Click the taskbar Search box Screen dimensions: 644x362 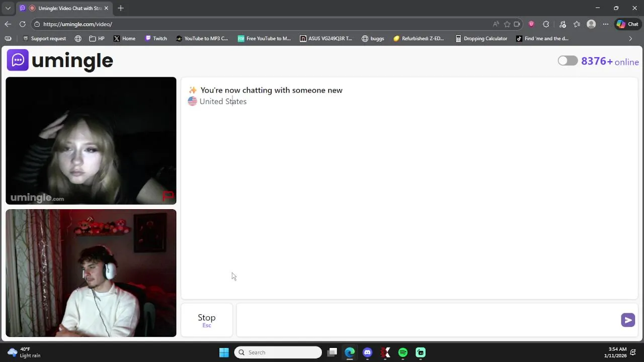pyautogui.click(x=278, y=352)
